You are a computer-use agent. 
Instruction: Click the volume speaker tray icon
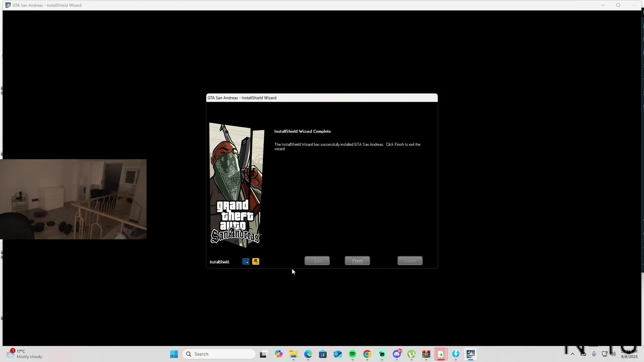[613, 354]
